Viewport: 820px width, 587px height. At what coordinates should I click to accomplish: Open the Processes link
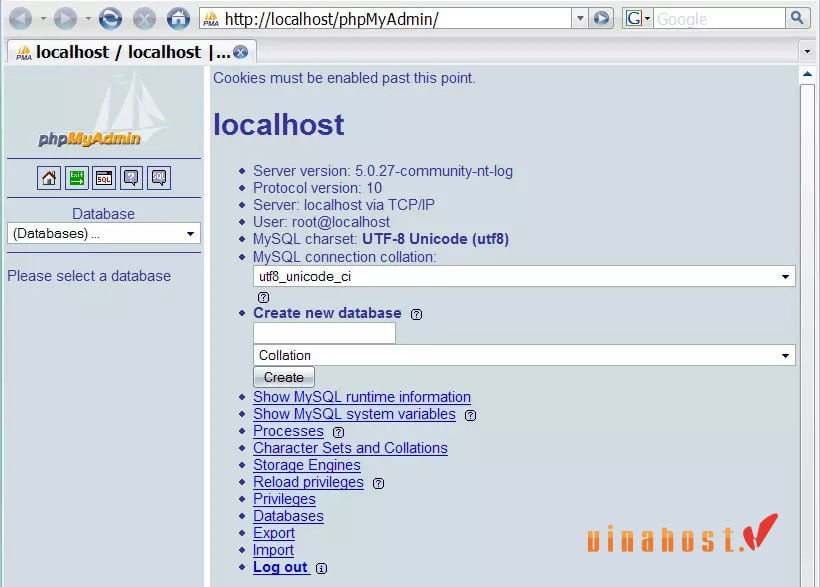pos(289,431)
